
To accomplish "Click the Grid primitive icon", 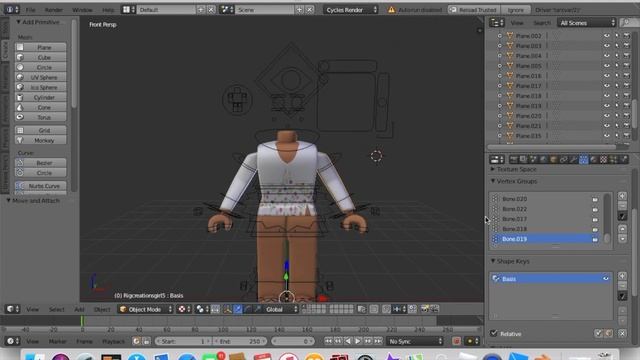I will (x=20, y=130).
